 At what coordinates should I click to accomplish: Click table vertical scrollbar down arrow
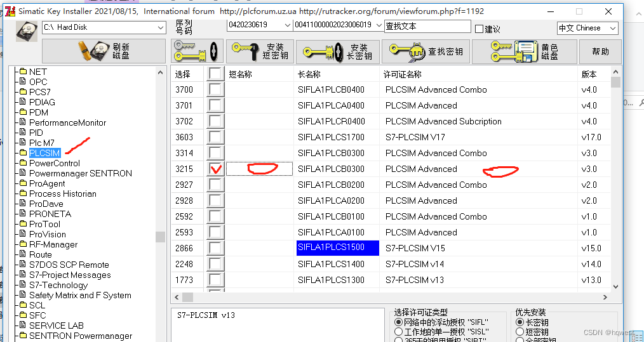[615, 287]
